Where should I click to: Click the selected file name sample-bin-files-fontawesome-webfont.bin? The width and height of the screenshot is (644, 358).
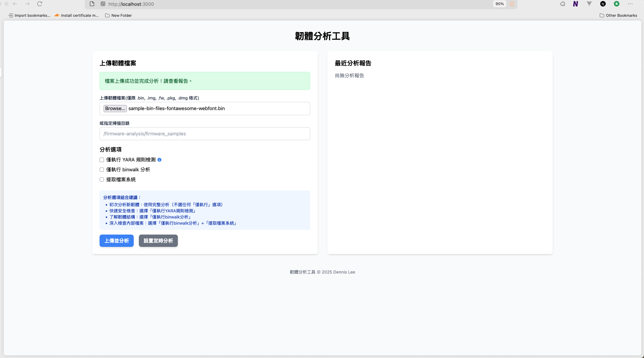point(177,108)
